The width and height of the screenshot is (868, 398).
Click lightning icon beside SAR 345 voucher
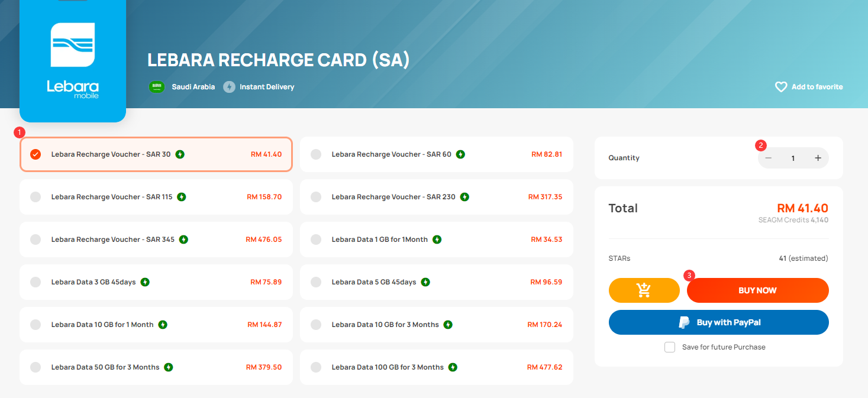point(183,240)
